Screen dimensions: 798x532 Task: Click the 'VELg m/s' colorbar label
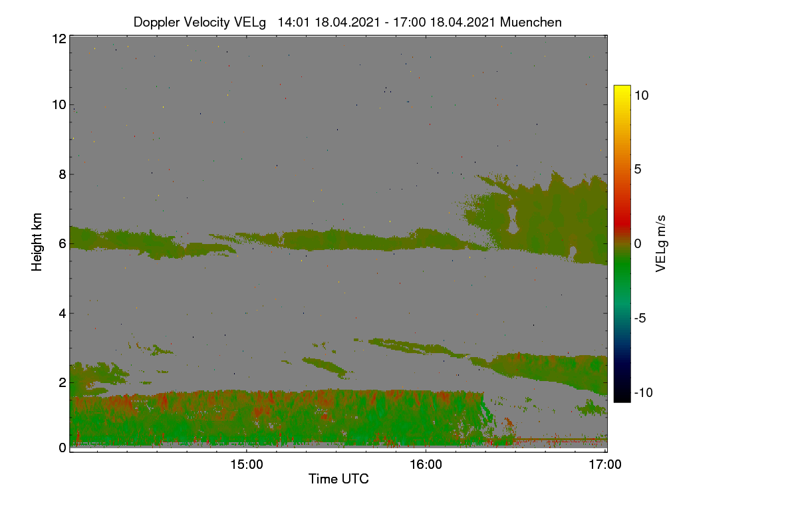pyautogui.click(x=661, y=243)
